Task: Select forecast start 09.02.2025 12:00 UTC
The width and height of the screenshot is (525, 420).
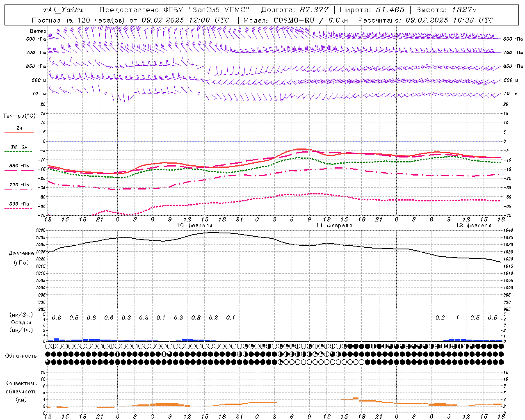Action: [x=185, y=20]
